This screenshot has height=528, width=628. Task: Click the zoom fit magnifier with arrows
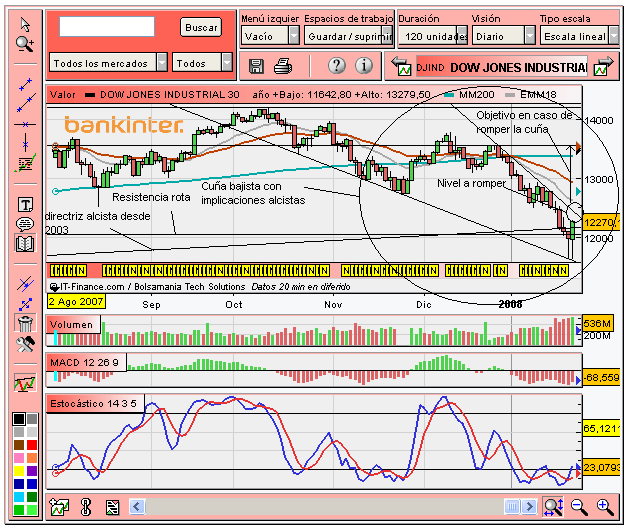pos(553,507)
